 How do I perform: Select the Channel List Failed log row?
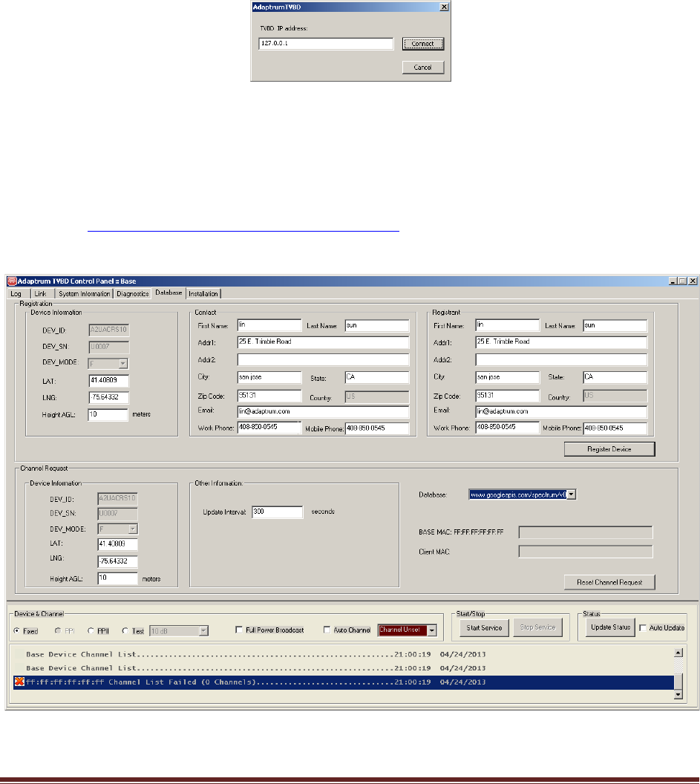coord(344,682)
